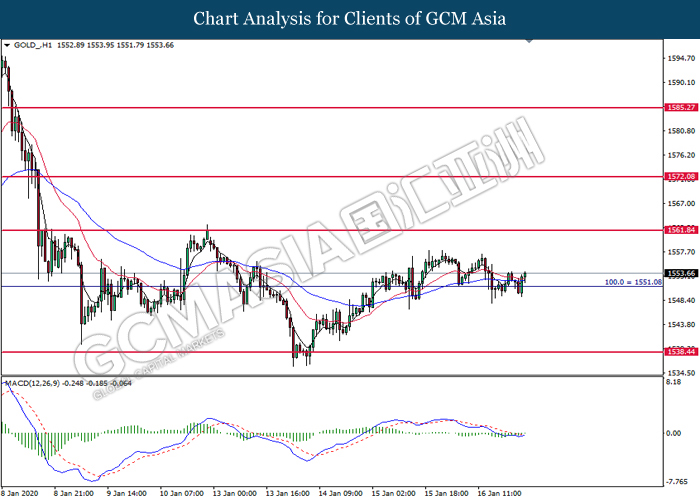Screen dimensions: 700x500
Task: Click the 1561.84 red price label
Action: [x=681, y=230]
